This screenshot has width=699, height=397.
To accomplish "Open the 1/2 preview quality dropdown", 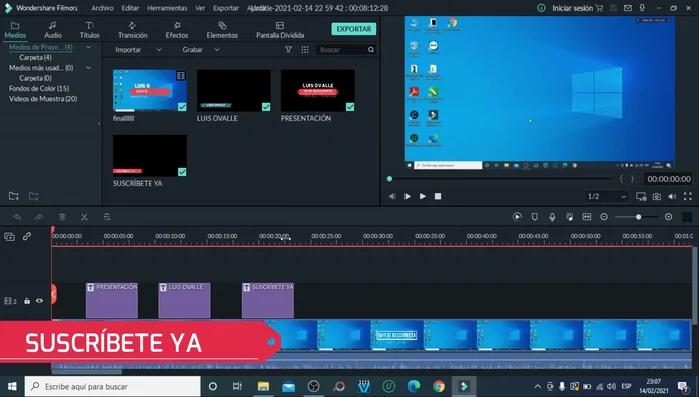I will click(x=606, y=196).
